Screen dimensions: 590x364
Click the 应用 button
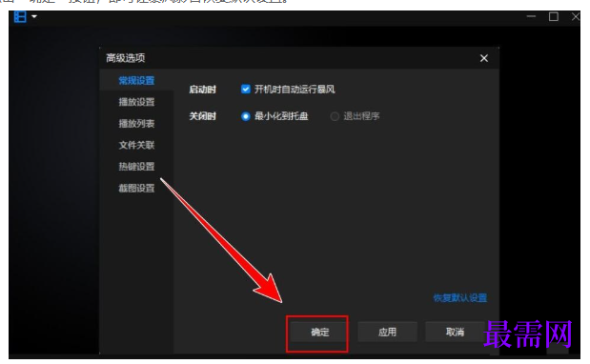tap(387, 332)
